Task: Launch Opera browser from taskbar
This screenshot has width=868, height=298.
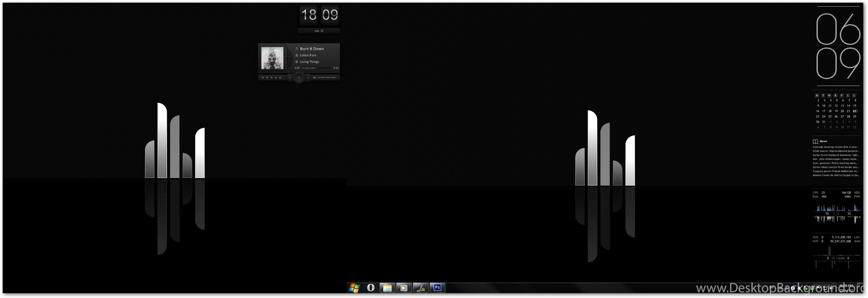Action: pyautogui.click(x=371, y=288)
